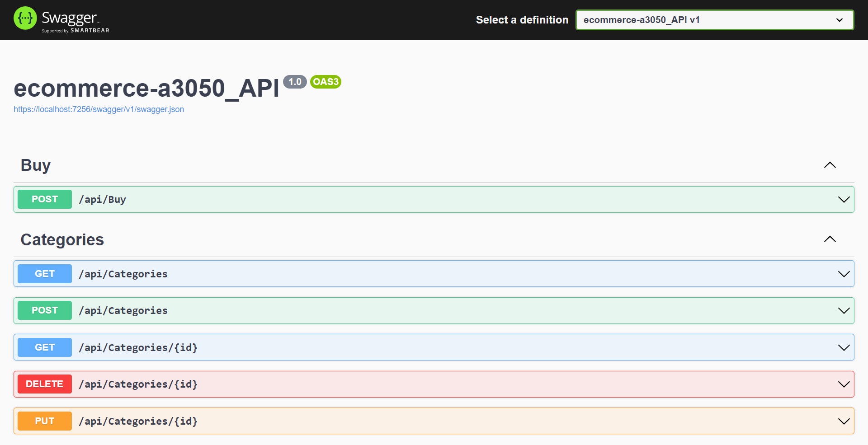Viewport: 868px width, 445px height.
Task: Click the Swagger logo icon
Action: pyautogui.click(x=25, y=19)
